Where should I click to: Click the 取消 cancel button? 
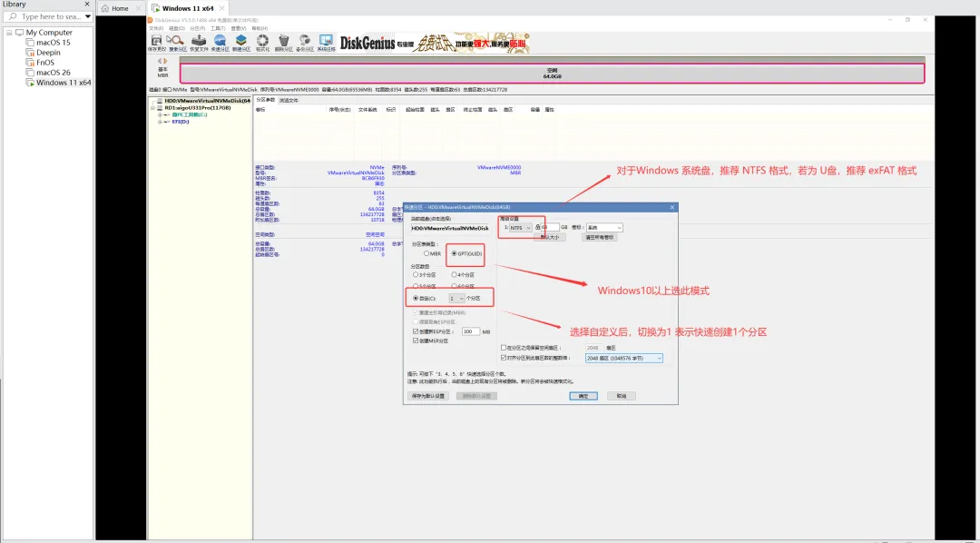pos(622,396)
